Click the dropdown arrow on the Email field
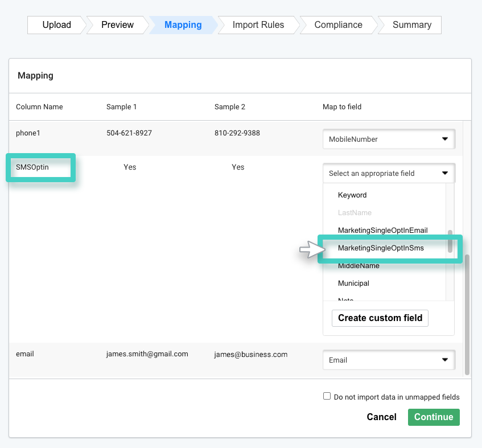Viewport: 482px width, 448px height. coord(446,360)
